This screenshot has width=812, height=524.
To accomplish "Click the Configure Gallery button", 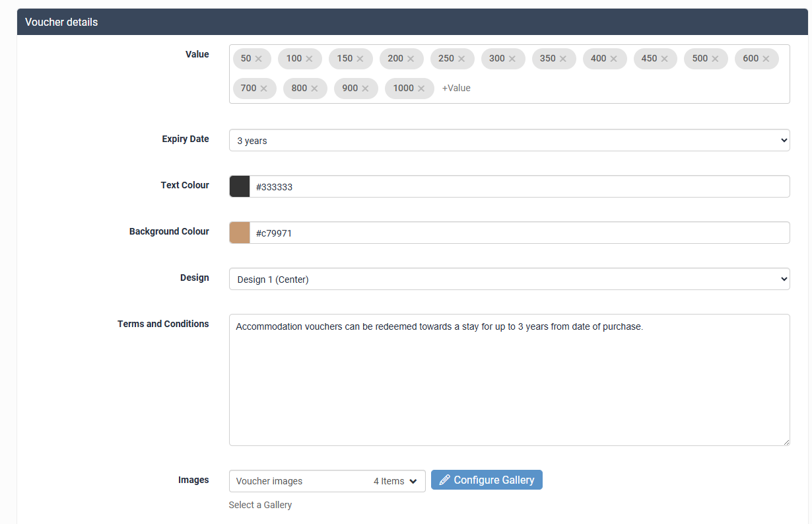I will (x=487, y=480).
